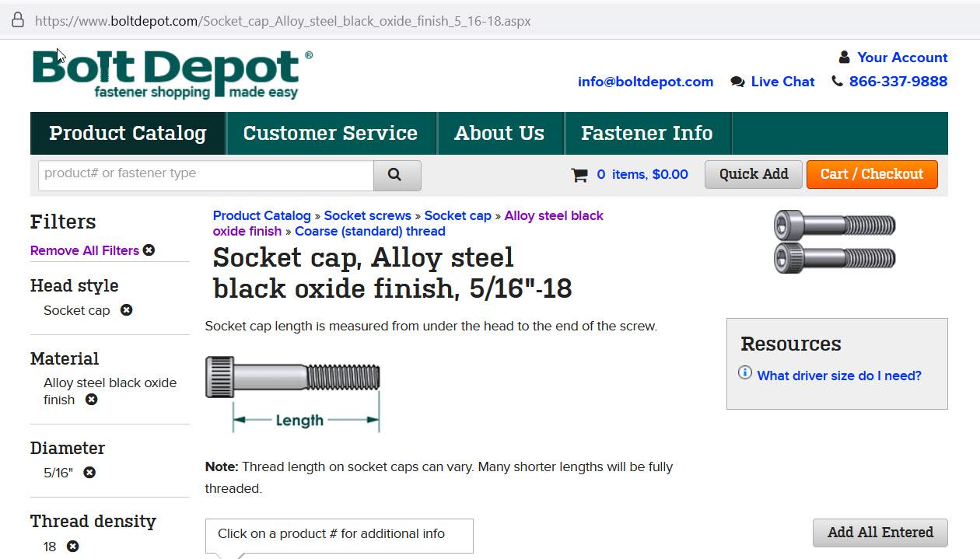Open Live Chat via the speech bubble icon
Viewport: 980px width, 559px height.
click(736, 81)
